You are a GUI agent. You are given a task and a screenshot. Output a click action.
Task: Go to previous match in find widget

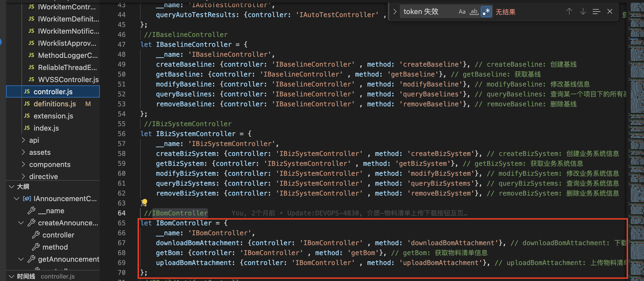[x=569, y=12]
